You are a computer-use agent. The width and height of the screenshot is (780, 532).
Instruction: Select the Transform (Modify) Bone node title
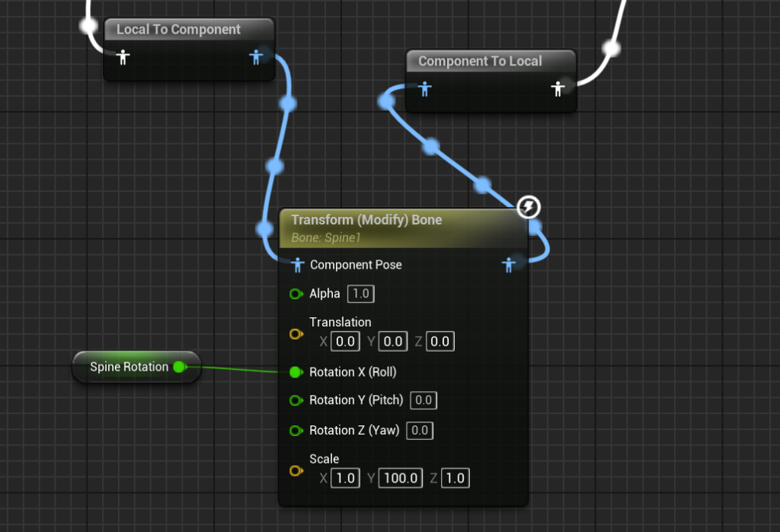coord(366,220)
